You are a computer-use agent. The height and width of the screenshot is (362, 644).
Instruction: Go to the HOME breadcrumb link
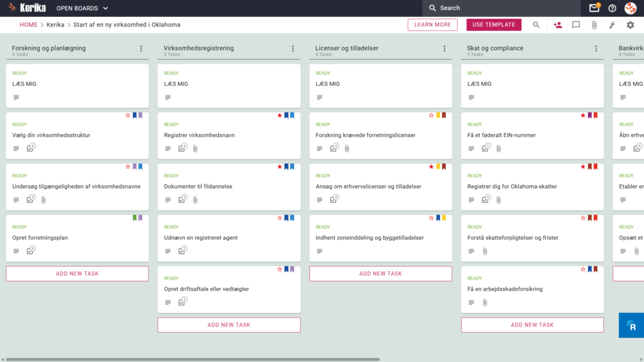click(x=28, y=25)
